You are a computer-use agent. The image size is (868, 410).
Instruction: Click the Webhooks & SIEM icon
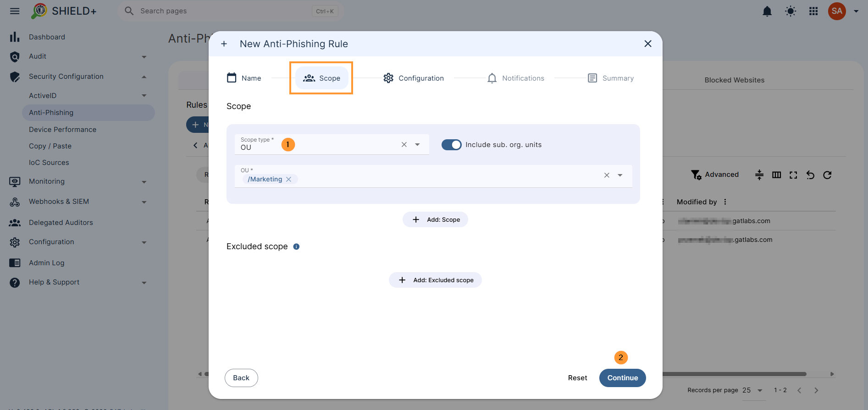click(x=15, y=202)
